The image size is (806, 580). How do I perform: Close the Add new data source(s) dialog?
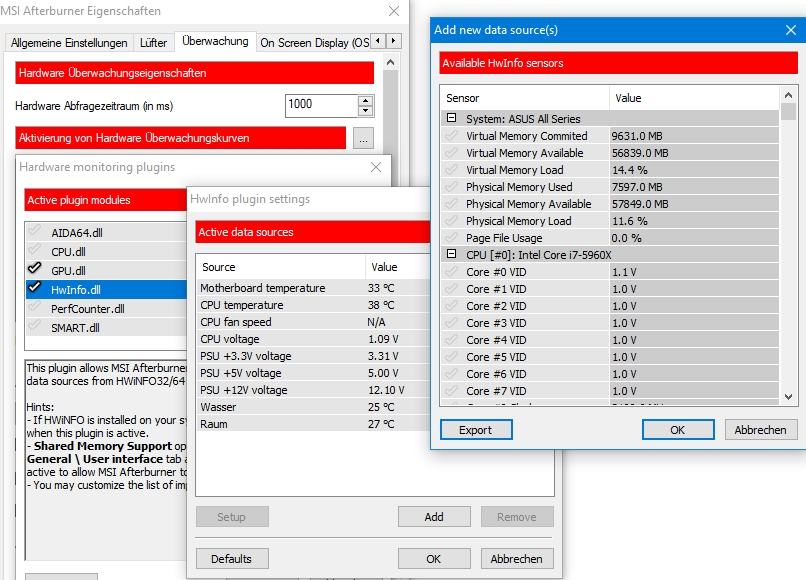(x=791, y=30)
